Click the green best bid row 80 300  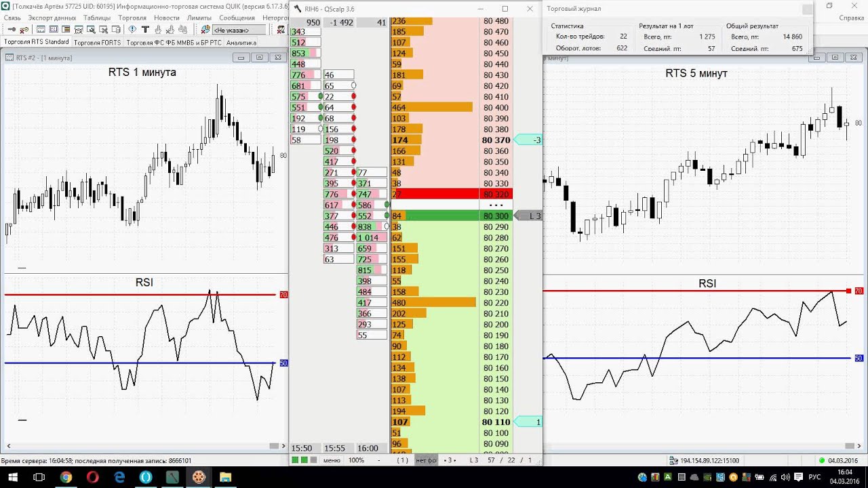coord(452,216)
